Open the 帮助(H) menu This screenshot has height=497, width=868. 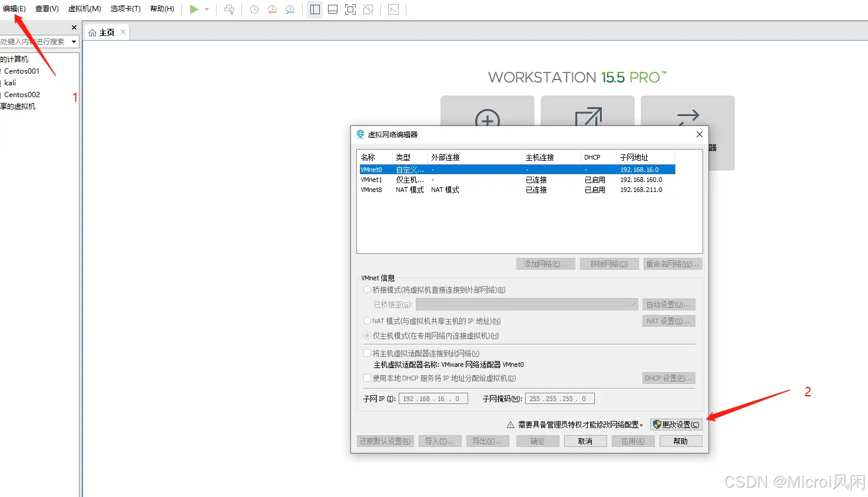[x=162, y=9]
